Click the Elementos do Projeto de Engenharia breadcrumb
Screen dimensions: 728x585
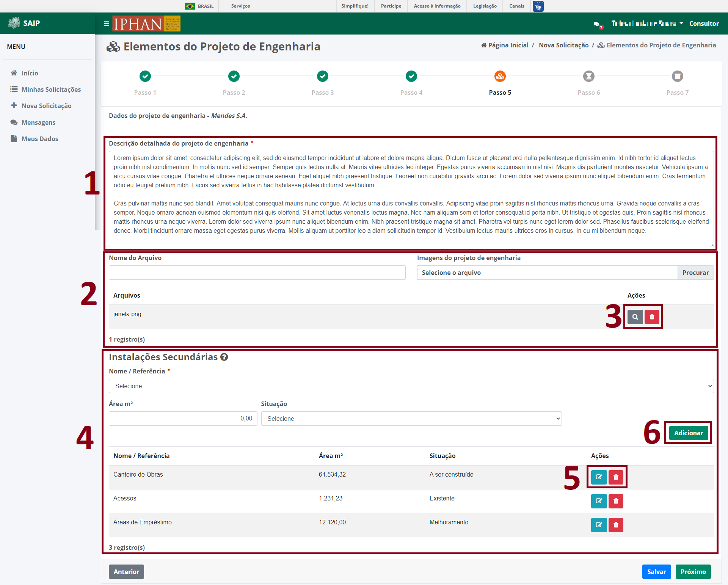[657, 45]
